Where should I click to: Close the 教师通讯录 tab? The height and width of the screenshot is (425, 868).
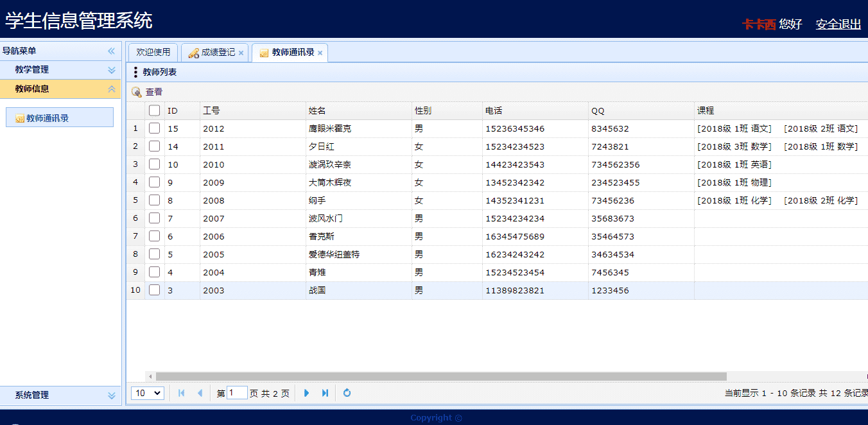click(320, 53)
